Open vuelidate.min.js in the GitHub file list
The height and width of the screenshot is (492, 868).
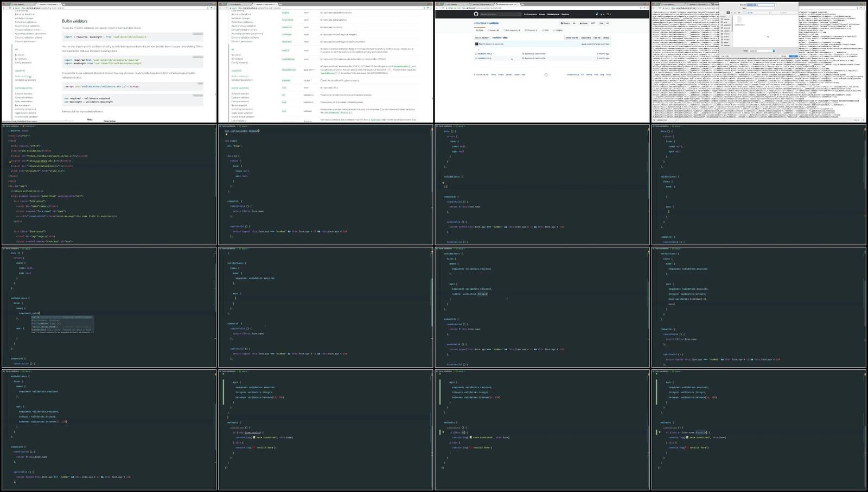point(484,58)
